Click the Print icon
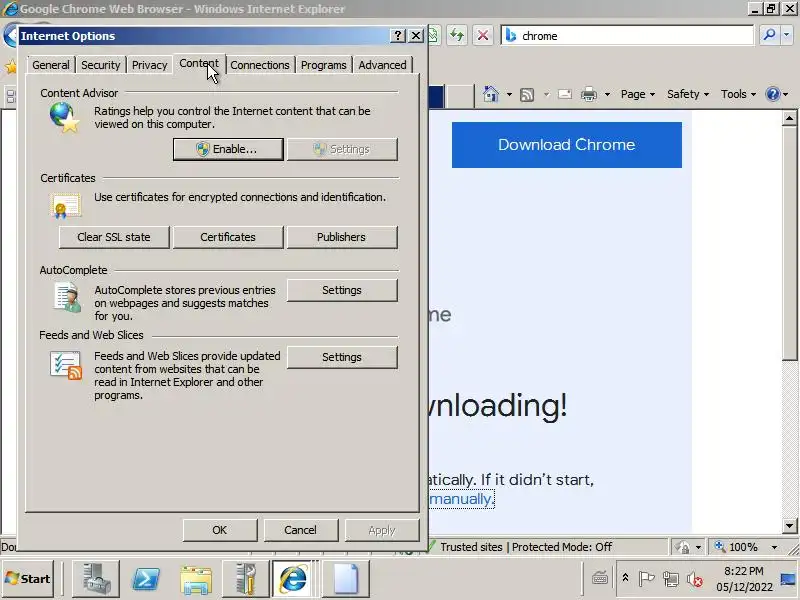The image size is (800, 600). click(589, 94)
